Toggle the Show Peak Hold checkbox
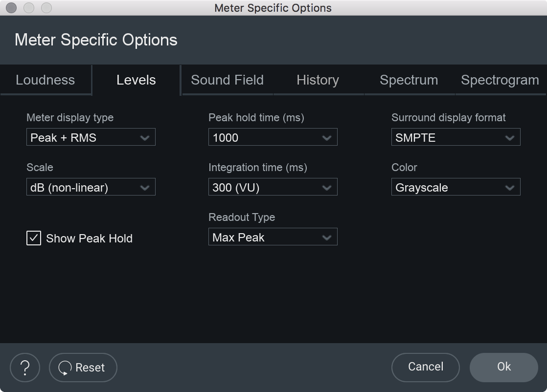Image resolution: width=547 pixels, height=392 pixels. (x=34, y=238)
